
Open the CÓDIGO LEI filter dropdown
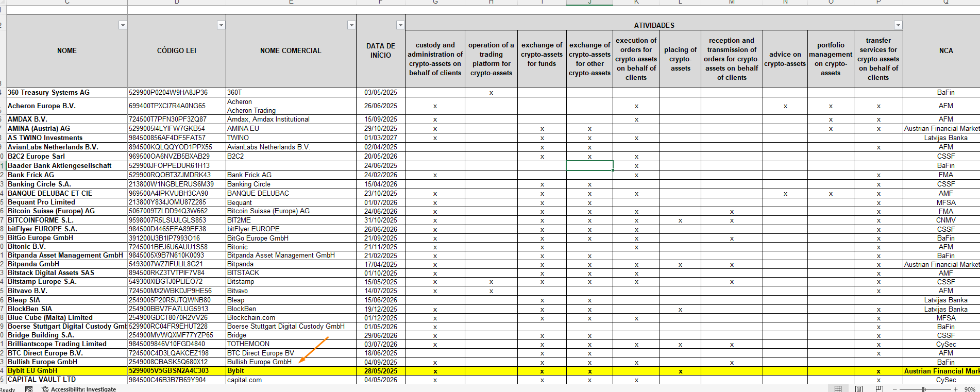click(221, 25)
